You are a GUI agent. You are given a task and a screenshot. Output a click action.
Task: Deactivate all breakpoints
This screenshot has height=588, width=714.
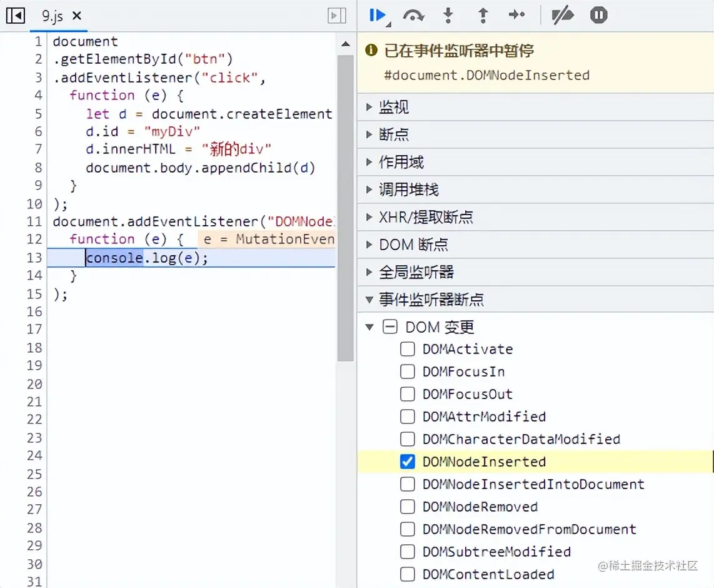coord(562,16)
